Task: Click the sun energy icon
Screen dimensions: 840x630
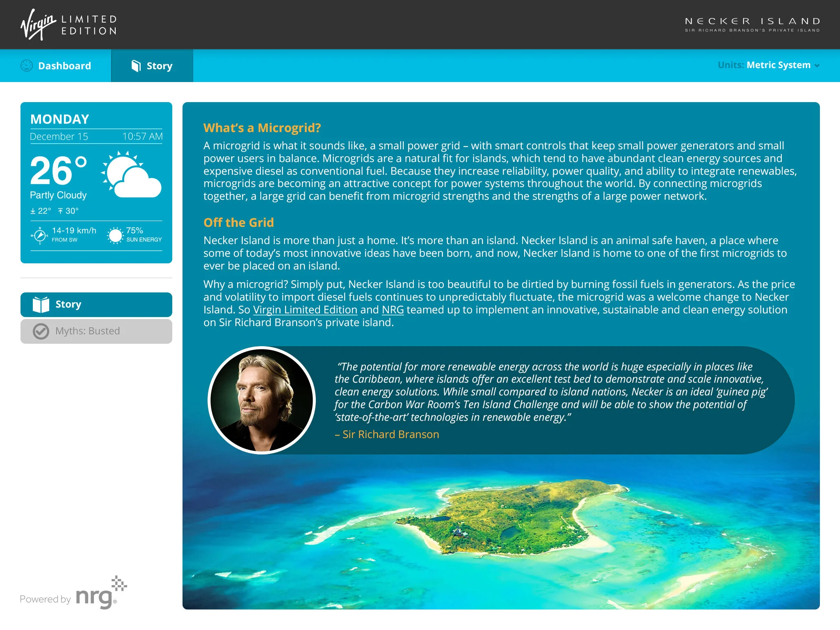Action: 115,235
